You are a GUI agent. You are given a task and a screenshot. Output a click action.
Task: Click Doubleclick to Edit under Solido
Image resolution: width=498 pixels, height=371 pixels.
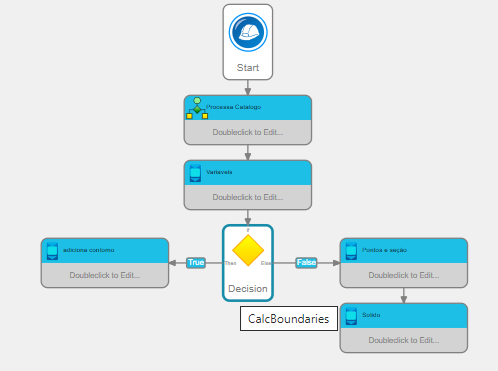(404, 340)
